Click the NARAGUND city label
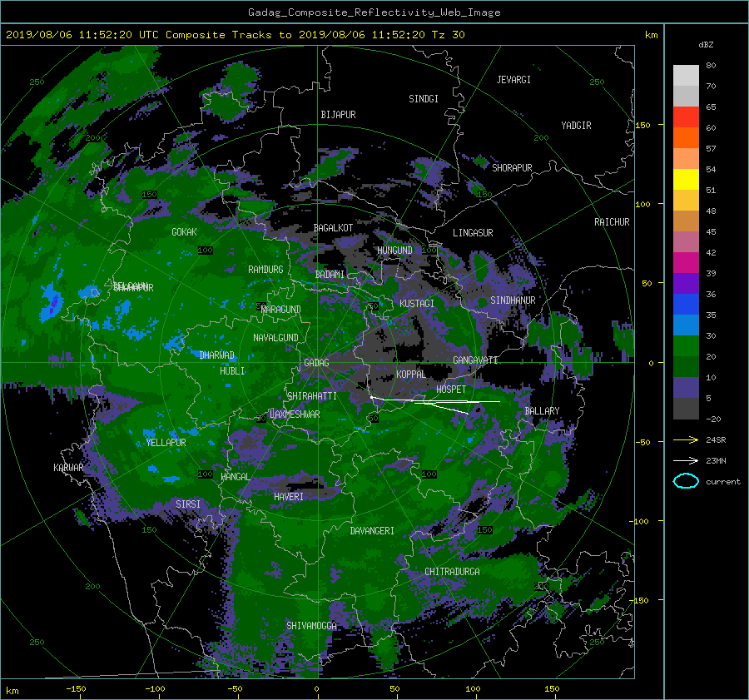 pos(281,309)
